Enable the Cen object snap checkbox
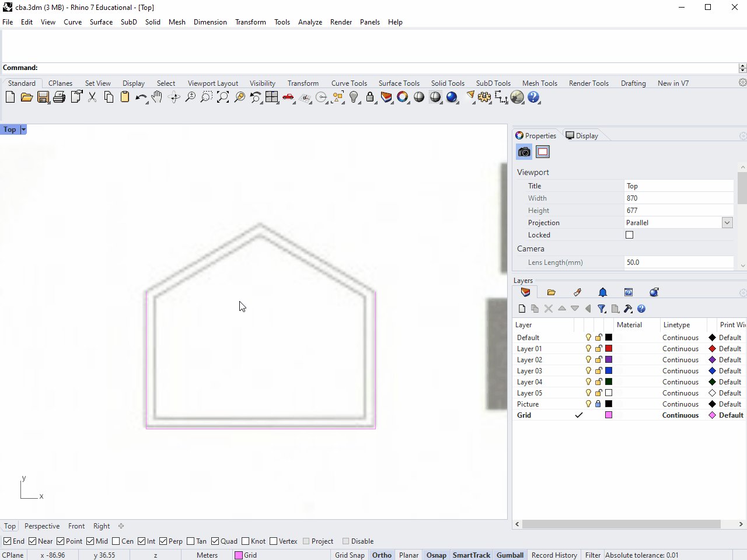This screenshot has height=560, width=747. pos(116,541)
